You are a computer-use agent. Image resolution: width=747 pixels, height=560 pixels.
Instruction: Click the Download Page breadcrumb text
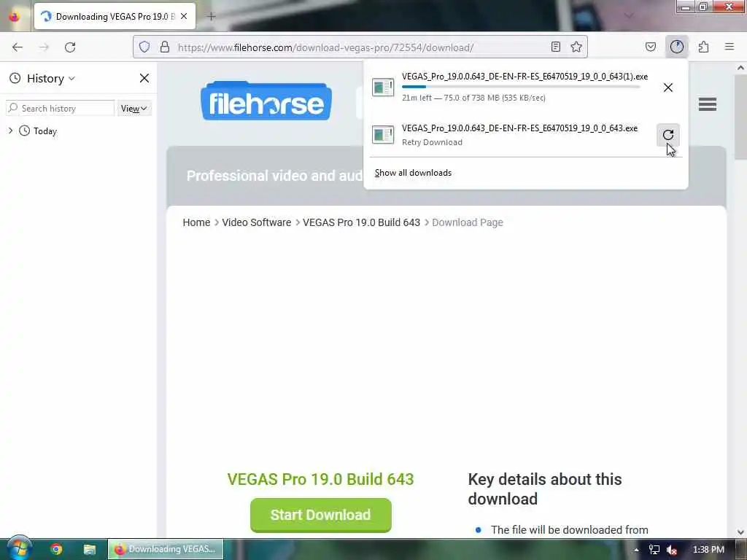tap(468, 222)
